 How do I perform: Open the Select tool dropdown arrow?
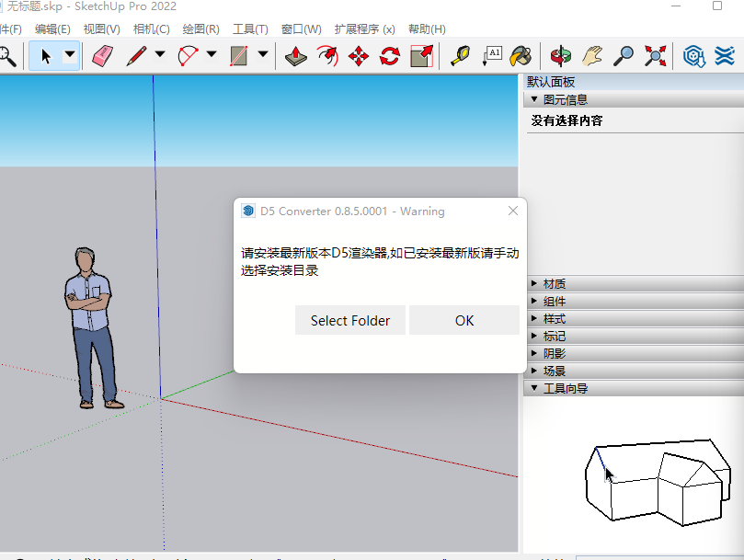(70, 54)
